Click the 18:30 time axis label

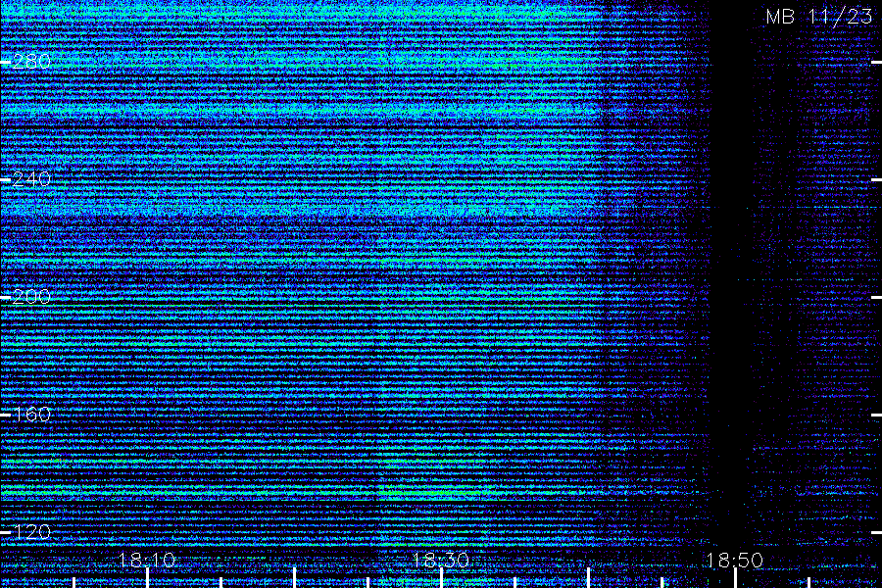[440, 561]
